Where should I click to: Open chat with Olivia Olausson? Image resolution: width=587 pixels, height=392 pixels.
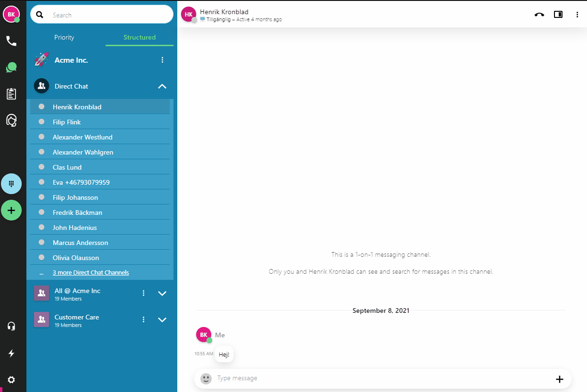[x=100, y=258]
